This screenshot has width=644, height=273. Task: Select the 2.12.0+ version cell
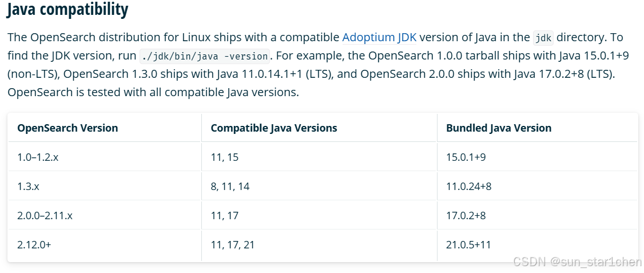tap(34, 245)
